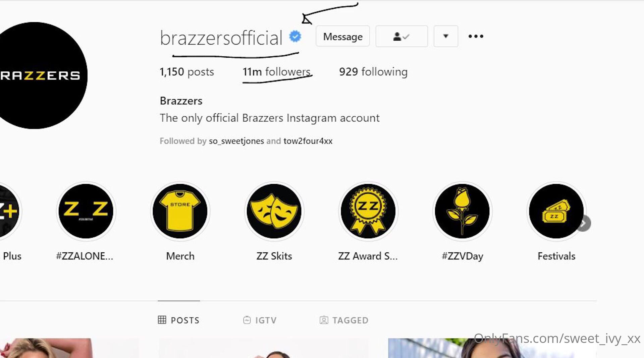Switch to the POSTS tab

(179, 320)
